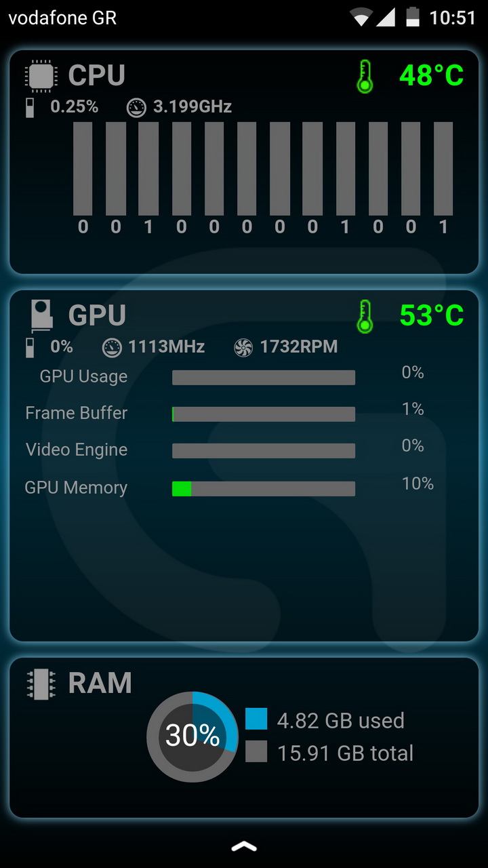Image resolution: width=488 pixels, height=868 pixels.
Task: Select the Frame Buffer usage bar
Action: [x=264, y=414]
